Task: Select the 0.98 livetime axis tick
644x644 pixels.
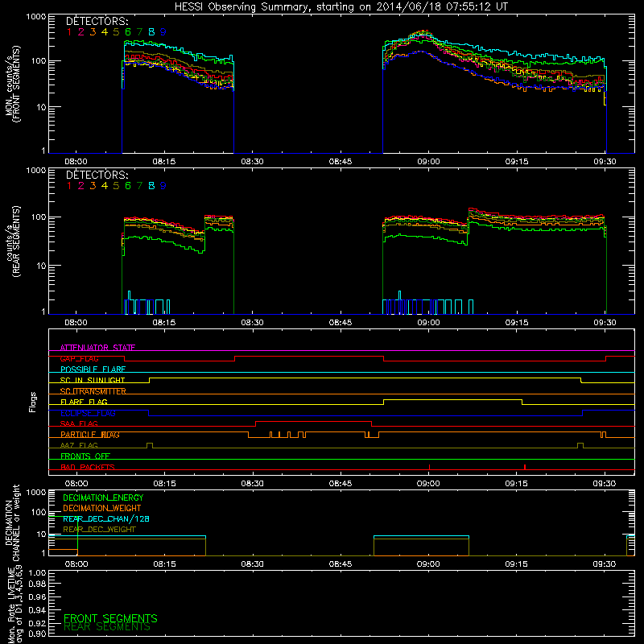Action: [37, 584]
